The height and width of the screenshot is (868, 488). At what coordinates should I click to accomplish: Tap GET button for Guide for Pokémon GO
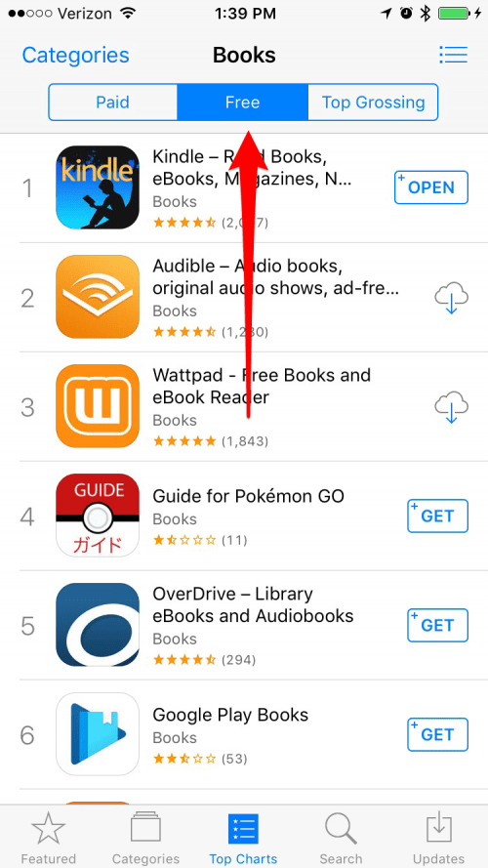[x=437, y=516]
